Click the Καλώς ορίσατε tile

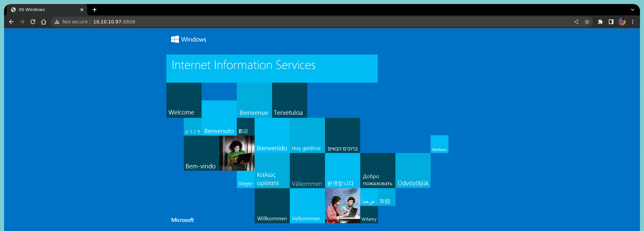coord(272,170)
